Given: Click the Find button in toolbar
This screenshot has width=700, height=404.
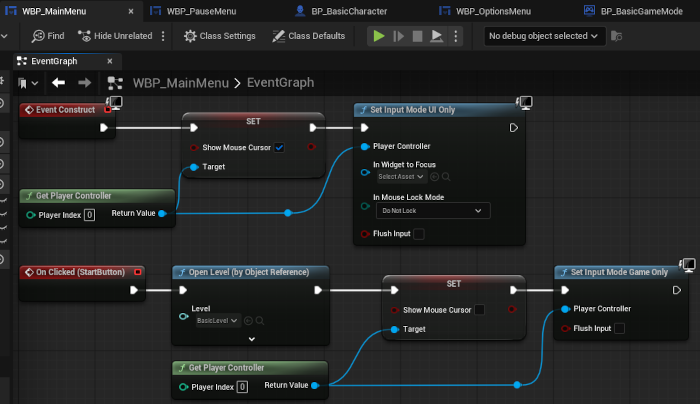Looking at the screenshot, I should pos(48,36).
